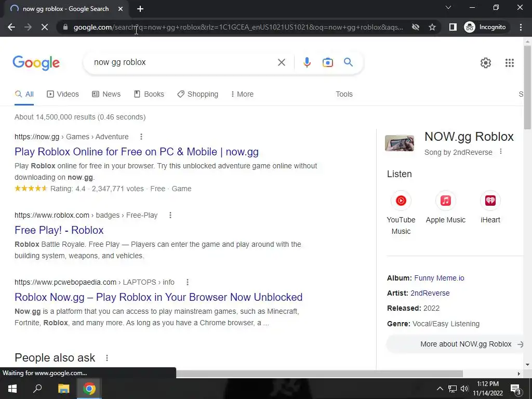Start voice search with microphone icon
The height and width of the screenshot is (399, 532).
pyautogui.click(x=307, y=62)
